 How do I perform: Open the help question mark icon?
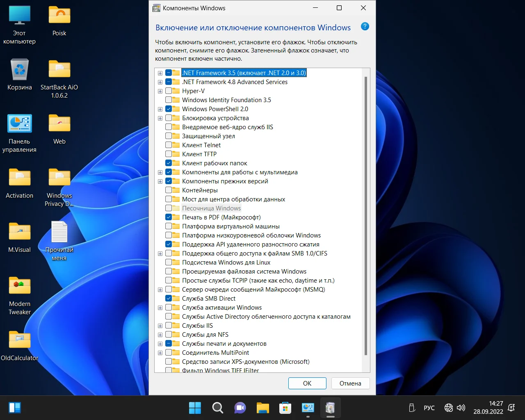[x=365, y=27]
